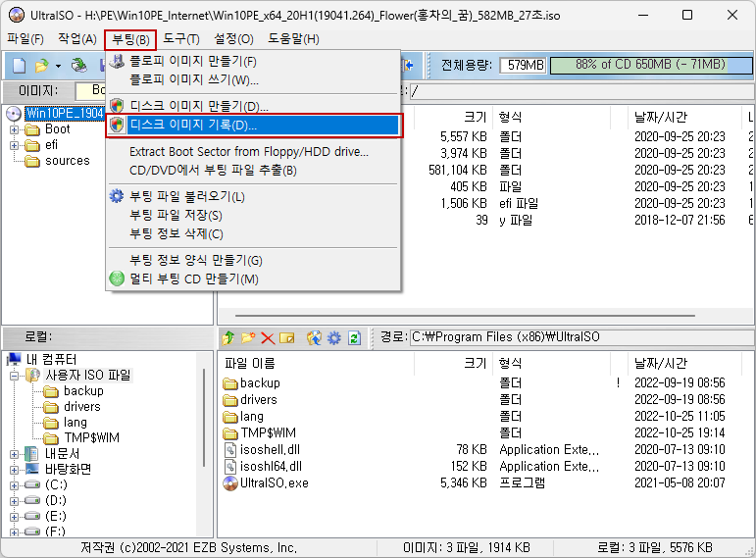The width and height of the screenshot is (756, 558).
Task: Click the Up folder icon in local toolbar
Action: pyautogui.click(x=228, y=338)
